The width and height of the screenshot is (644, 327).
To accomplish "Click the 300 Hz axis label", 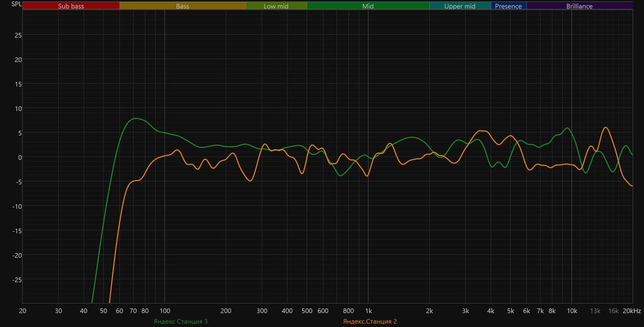I will [262, 311].
